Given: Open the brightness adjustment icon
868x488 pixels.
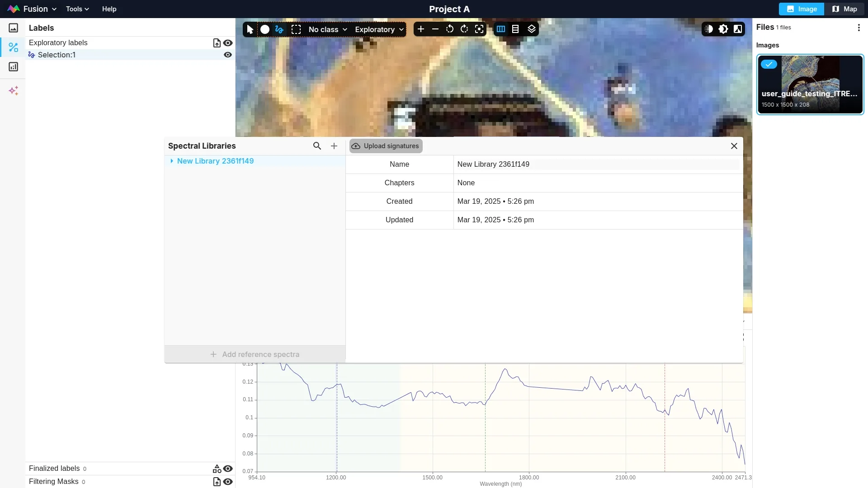Looking at the screenshot, I should 723,29.
